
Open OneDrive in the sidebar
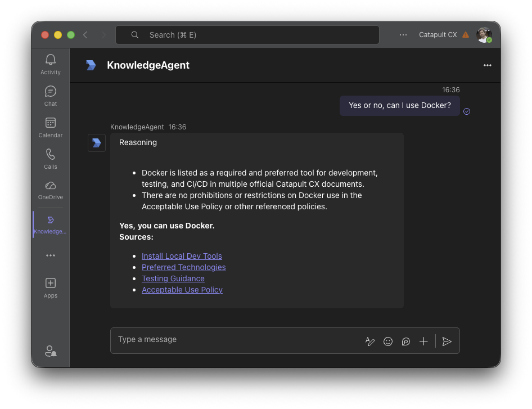(50, 191)
